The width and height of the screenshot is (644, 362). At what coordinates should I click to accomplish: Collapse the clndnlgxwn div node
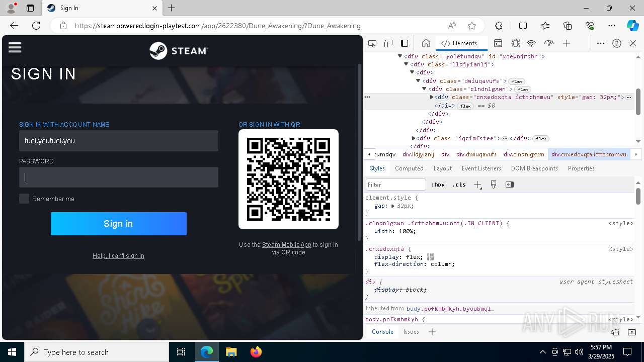[x=424, y=89]
